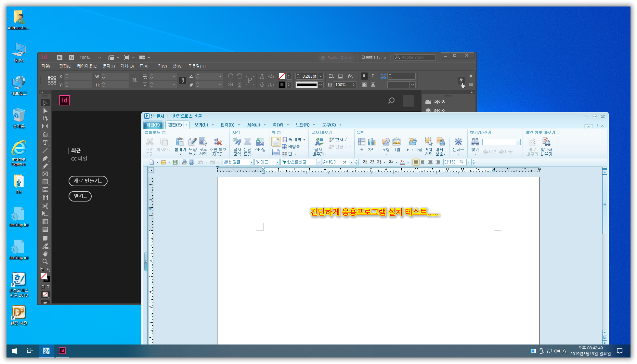Select the Type tool in InDesign toolbox

[x=45, y=143]
